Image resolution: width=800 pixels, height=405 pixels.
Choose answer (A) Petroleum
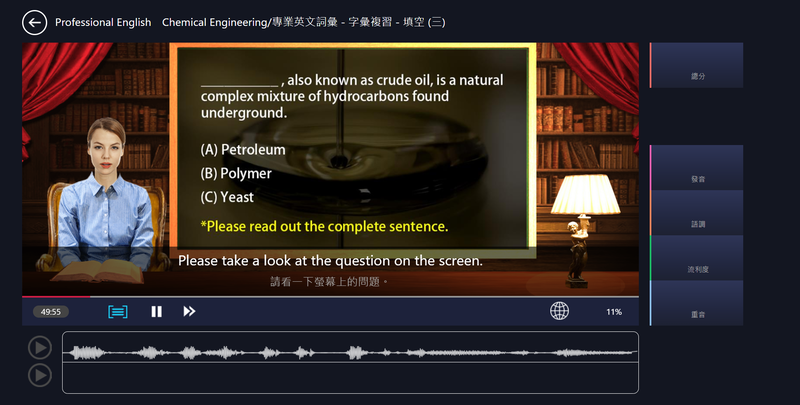pos(243,150)
